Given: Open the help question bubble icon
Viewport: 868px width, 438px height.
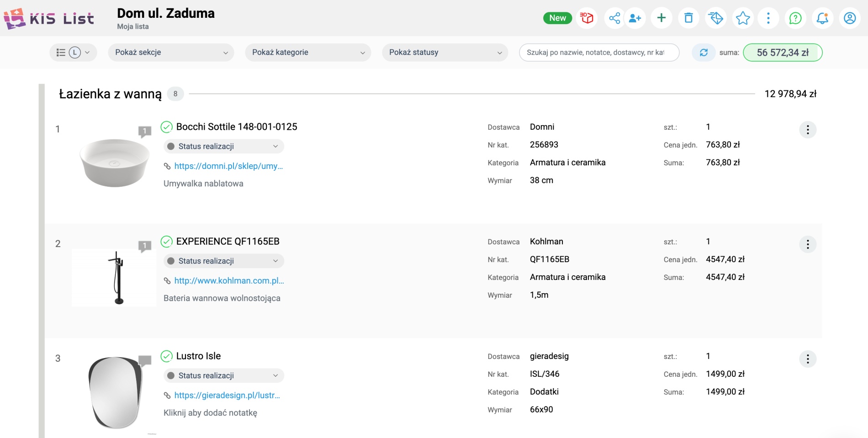Looking at the screenshot, I should (x=795, y=18).
